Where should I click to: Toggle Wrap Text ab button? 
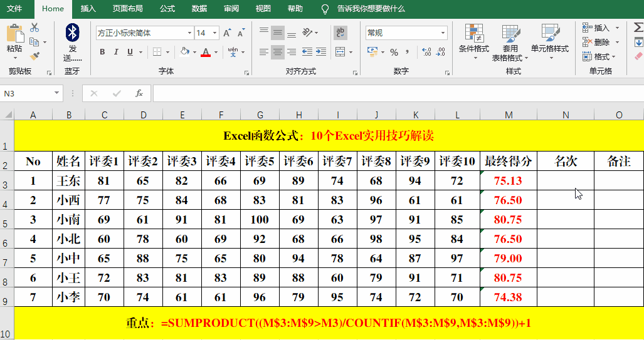[340, 33]
